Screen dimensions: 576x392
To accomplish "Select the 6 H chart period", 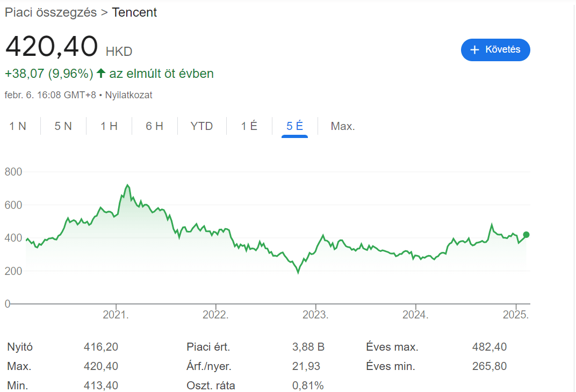I will (x=154, y=126).
